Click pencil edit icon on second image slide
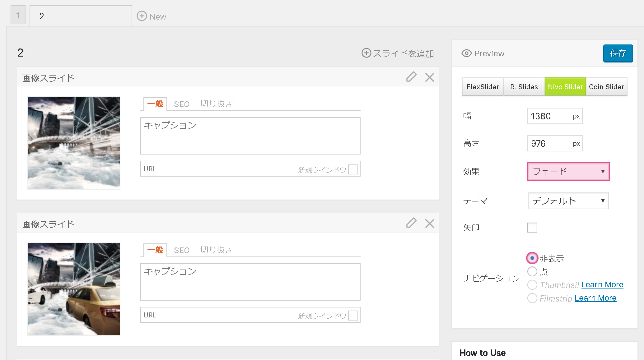This screenshot has width=644, height=360. click(x=411, y=223)
